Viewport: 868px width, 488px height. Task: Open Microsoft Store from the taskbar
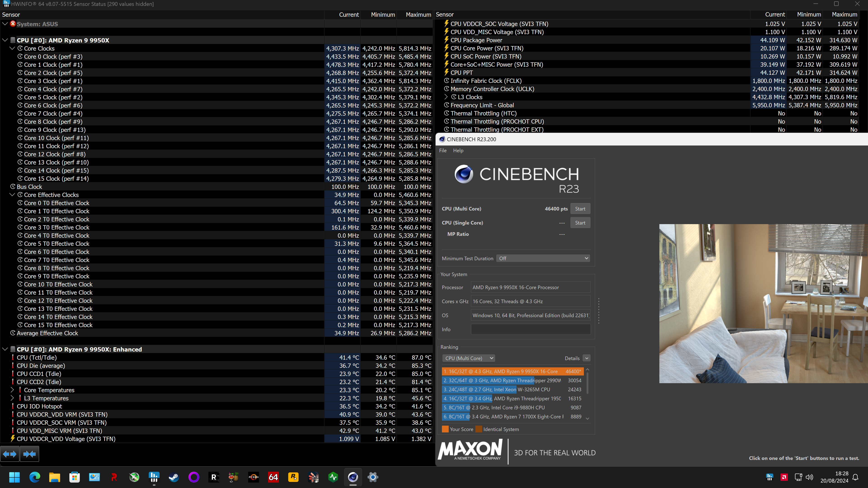74,477
